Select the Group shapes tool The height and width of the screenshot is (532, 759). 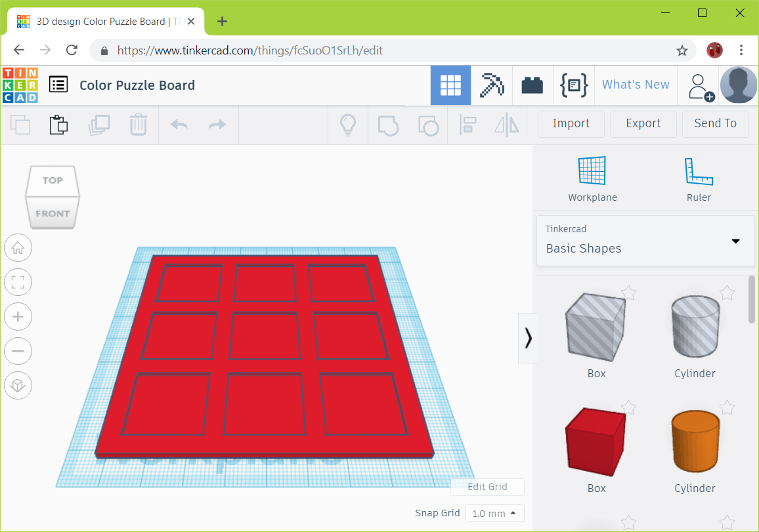pyautogui.click(x=387, y=124)
